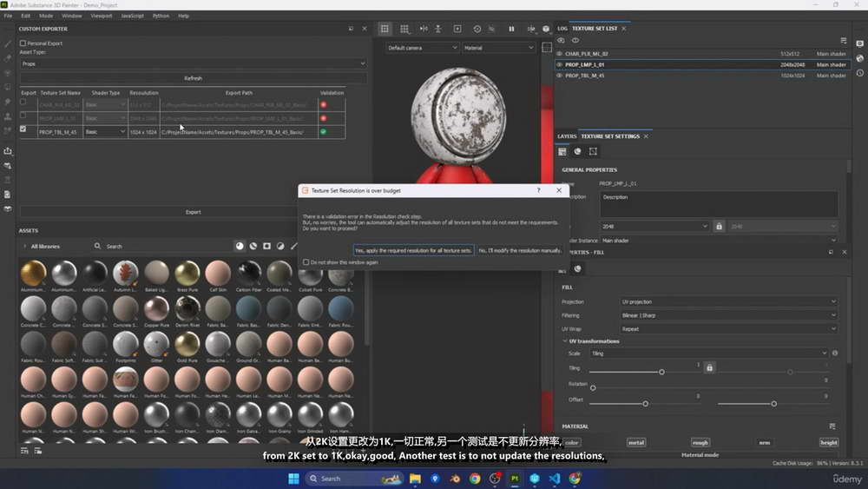Collapse the UV transformations section

[565, 341]
